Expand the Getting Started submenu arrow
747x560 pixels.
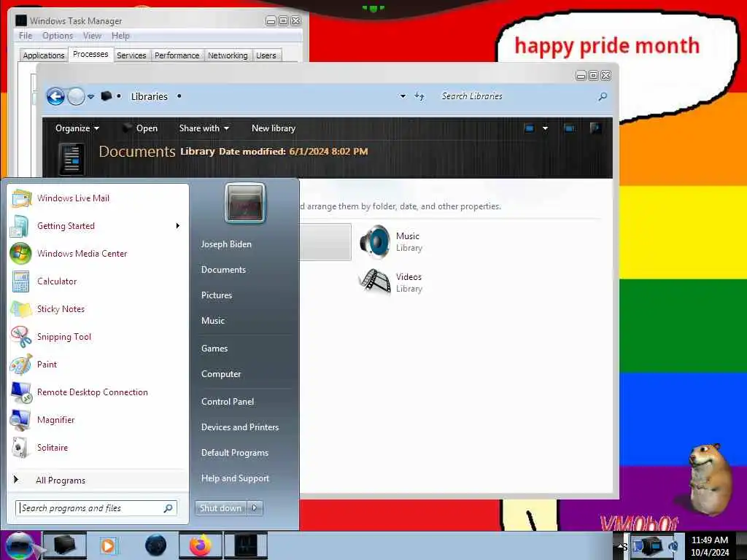click(178, 226)
